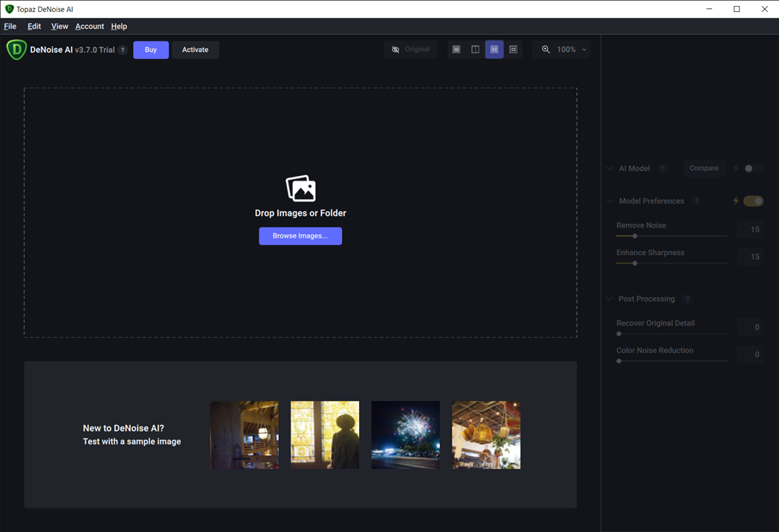The height and width of the screenshot is (532, 779).
Task: Open the Account menu
Action: [x=89, y=26]
